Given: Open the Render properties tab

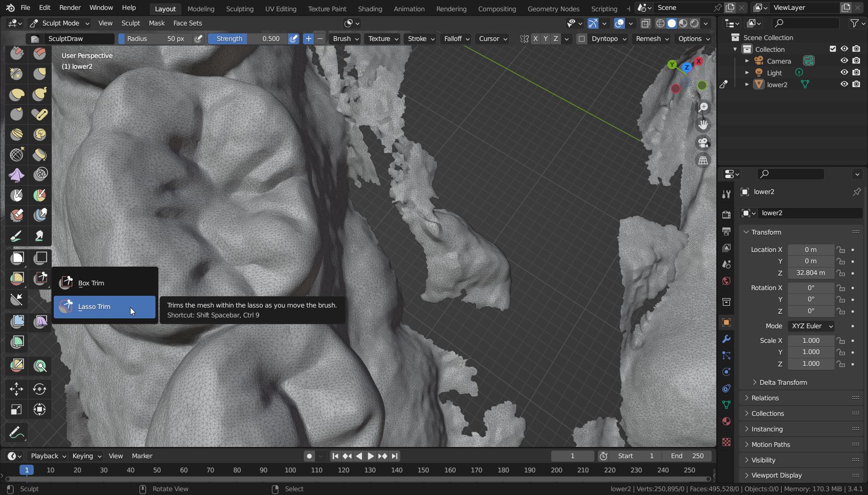Looking at the screenshot, I should [x=726, y=215].
